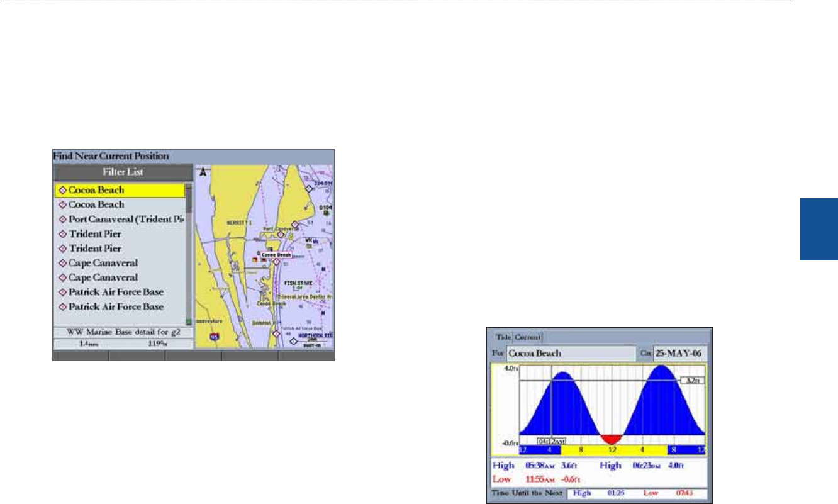Image resolution: width=838 pixels, height=504 pixels.
Task: Click the 04:12AM time marker on tide chart
Action: (552, 440)
